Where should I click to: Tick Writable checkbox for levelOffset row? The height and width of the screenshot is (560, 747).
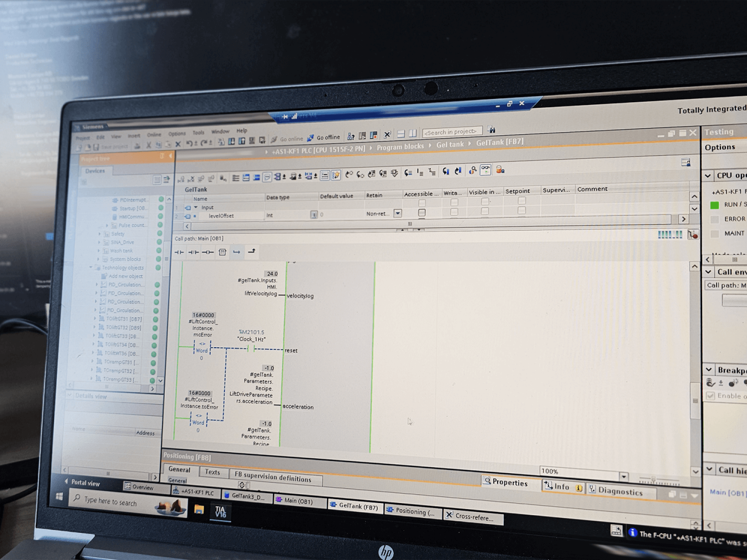coord(454,212)
